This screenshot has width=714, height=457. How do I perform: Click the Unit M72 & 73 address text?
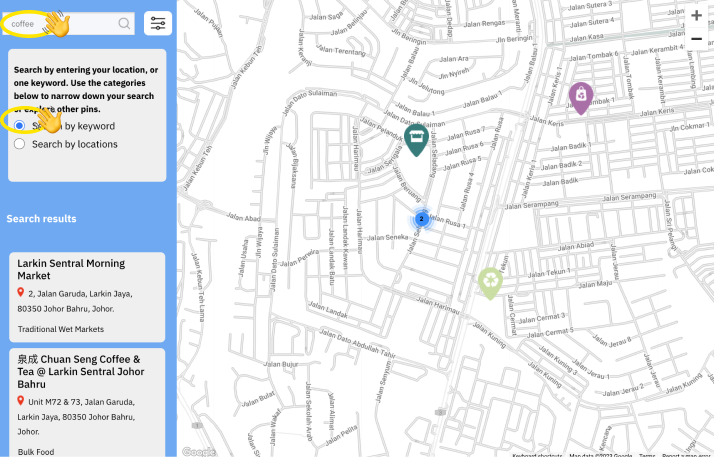pos(76,416)
